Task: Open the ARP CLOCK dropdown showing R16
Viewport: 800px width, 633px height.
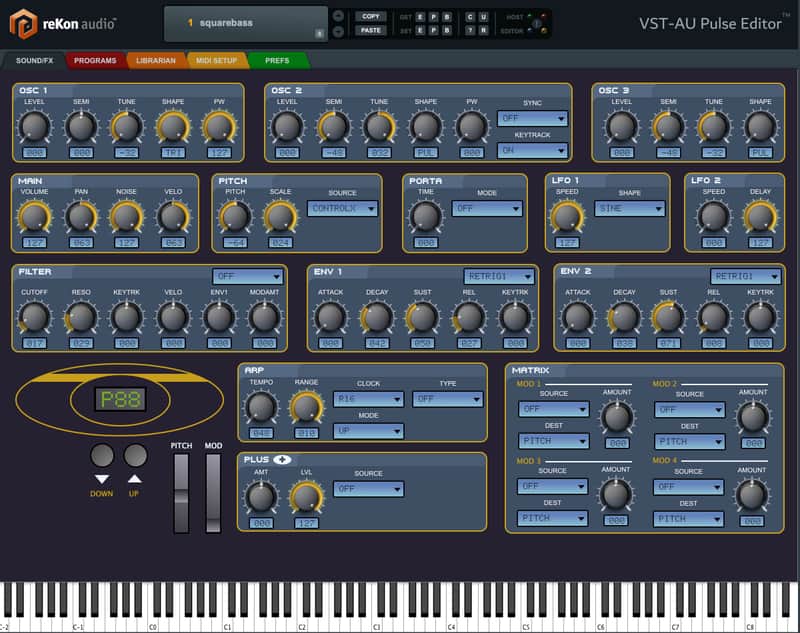Action: pyautogui.click(x=368, y=399)
